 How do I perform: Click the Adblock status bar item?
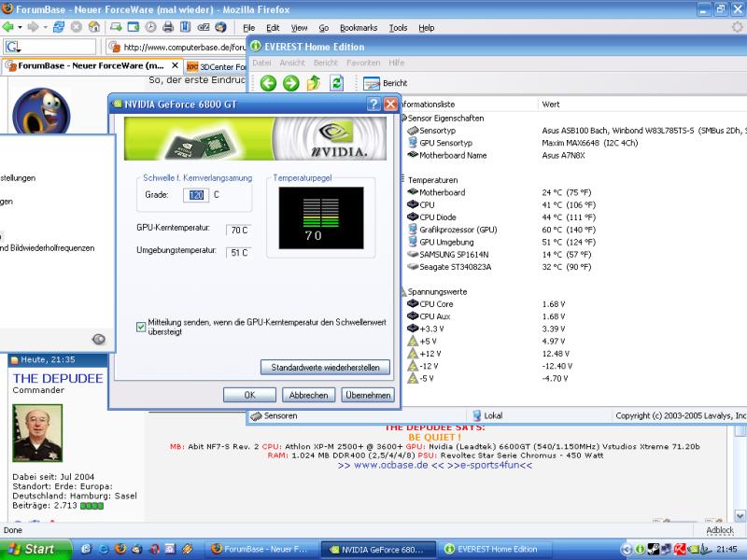719,530
